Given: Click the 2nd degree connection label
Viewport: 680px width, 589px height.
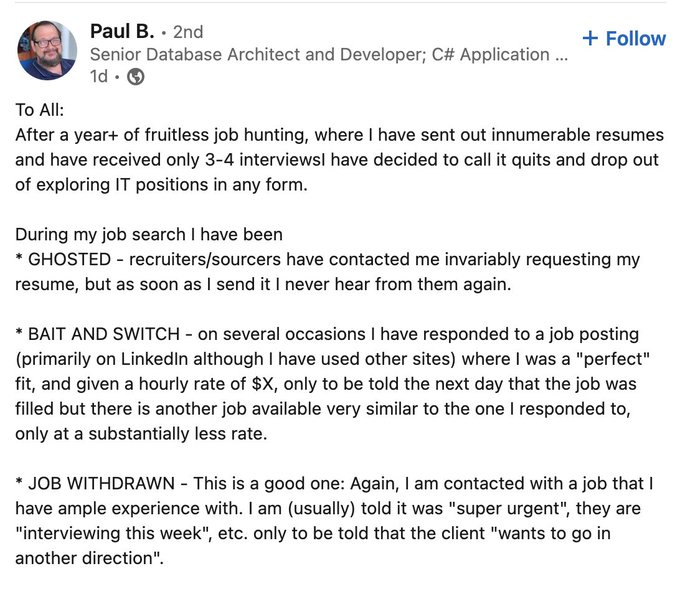Looking at the screenshot, I should 188,32.
